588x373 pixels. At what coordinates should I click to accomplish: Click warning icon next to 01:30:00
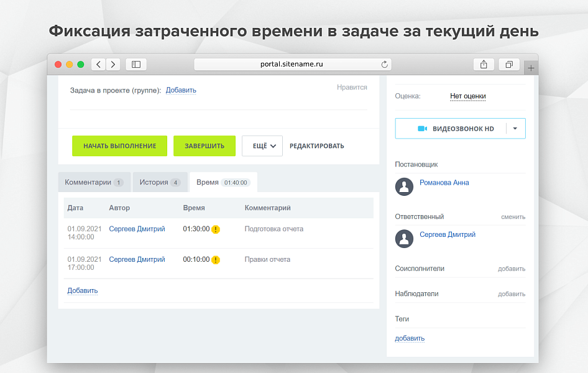(x=216, y=229)
